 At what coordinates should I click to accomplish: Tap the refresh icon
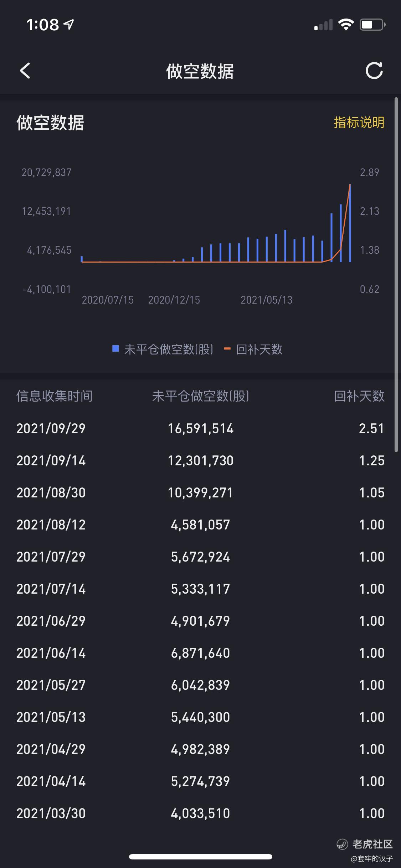[x=374, y=71]
